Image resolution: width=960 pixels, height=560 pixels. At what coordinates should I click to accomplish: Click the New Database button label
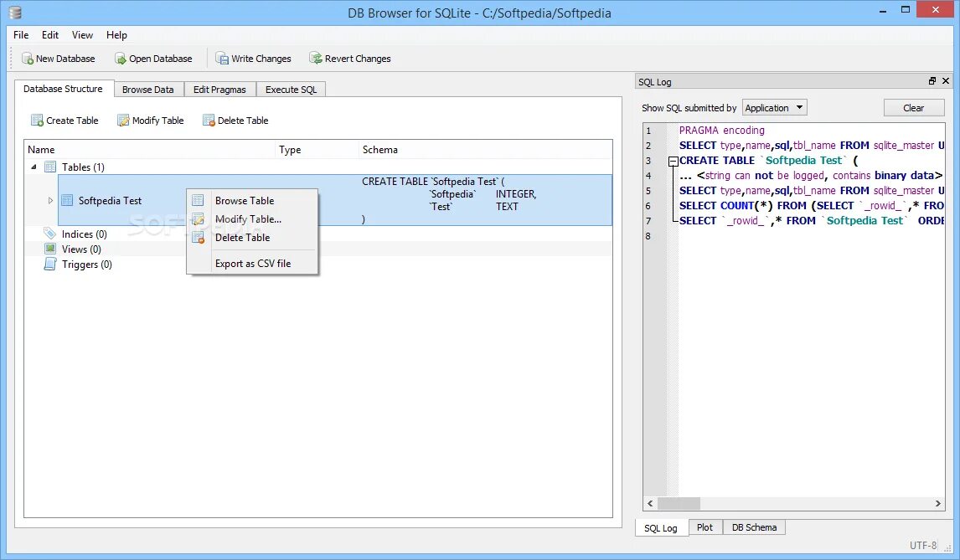tap(65, 59)
